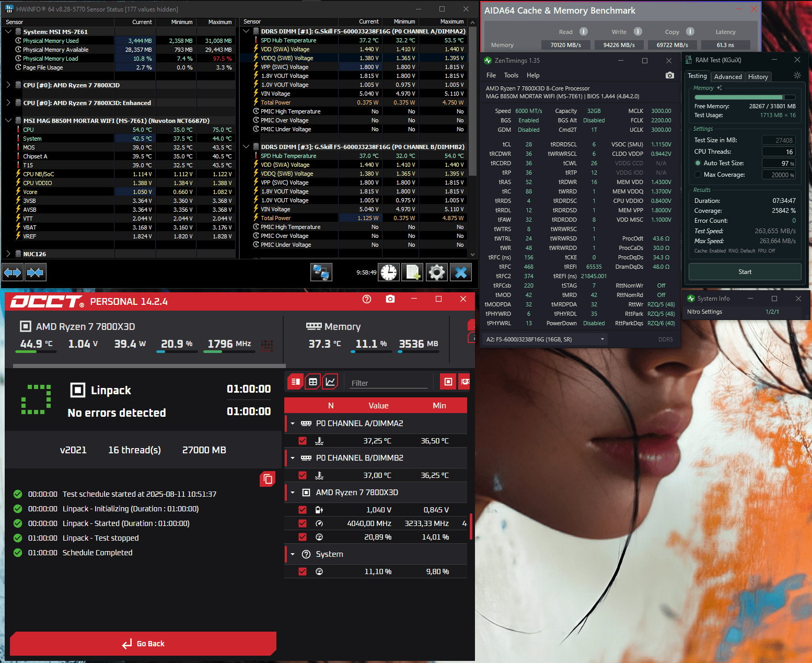Open OCCT help question mark icon
The width and height of the screenshot is (812, 663).
(367, 299)
